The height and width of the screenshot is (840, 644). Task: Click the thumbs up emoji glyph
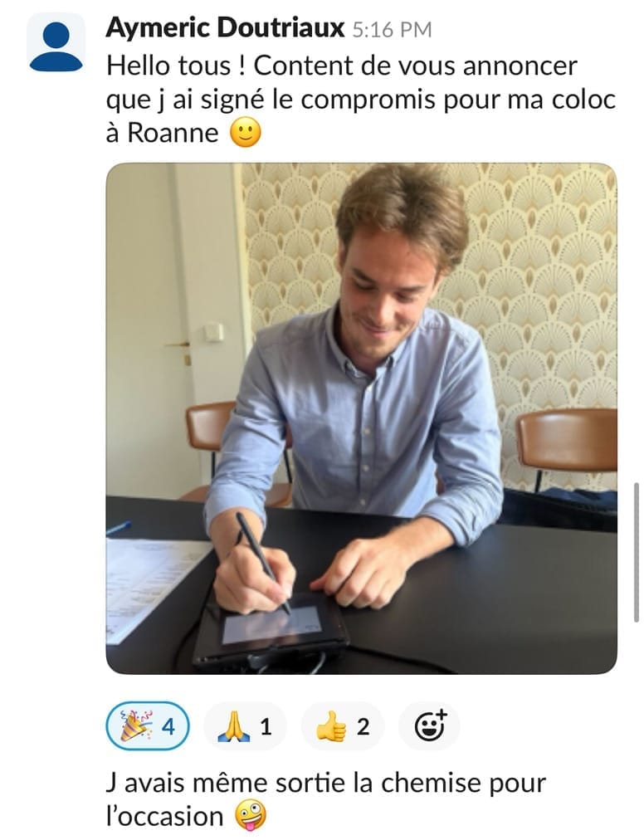coord(331,726)
